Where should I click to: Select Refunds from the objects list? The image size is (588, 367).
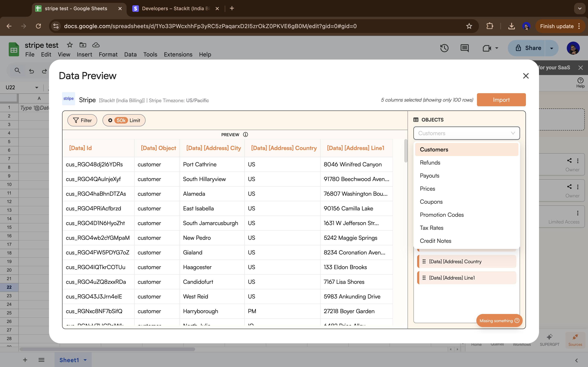[430, 163]
